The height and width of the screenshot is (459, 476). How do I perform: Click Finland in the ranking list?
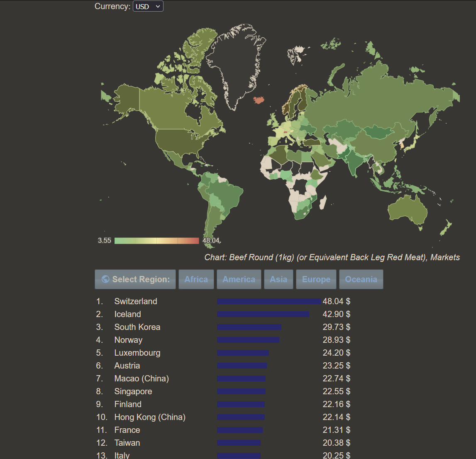click(128, 404)
